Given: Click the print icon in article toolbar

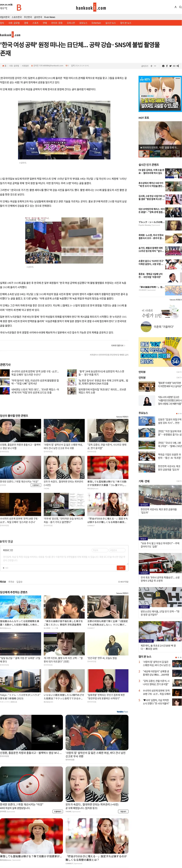Looking at the screenshot, I should [163, 66].
